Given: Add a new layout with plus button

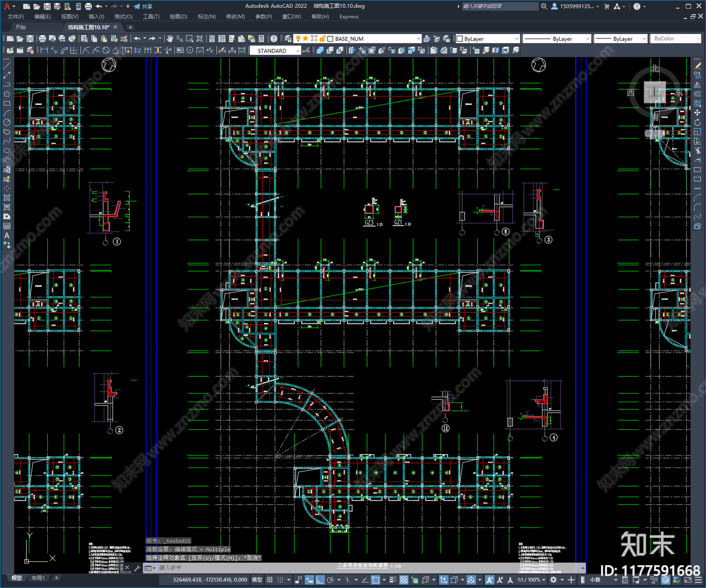Looking at the screenshot, I should (x=56, y=578).
